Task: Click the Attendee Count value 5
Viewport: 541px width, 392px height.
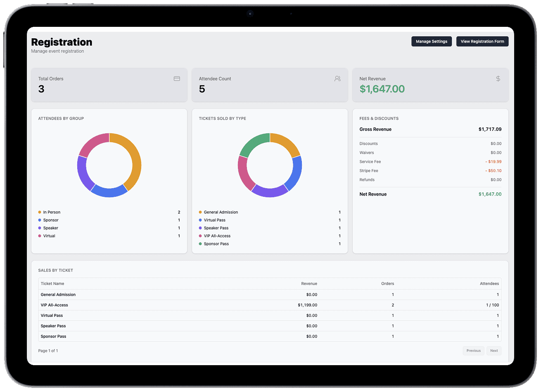Action: (202, 89)
